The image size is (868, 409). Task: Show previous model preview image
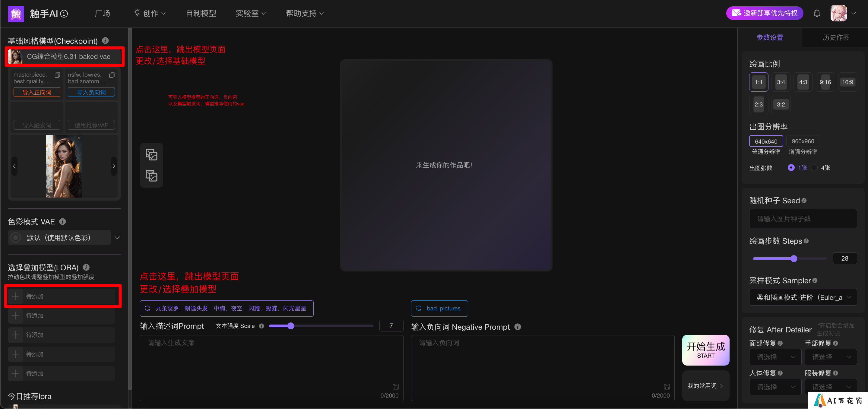(14, 166)
